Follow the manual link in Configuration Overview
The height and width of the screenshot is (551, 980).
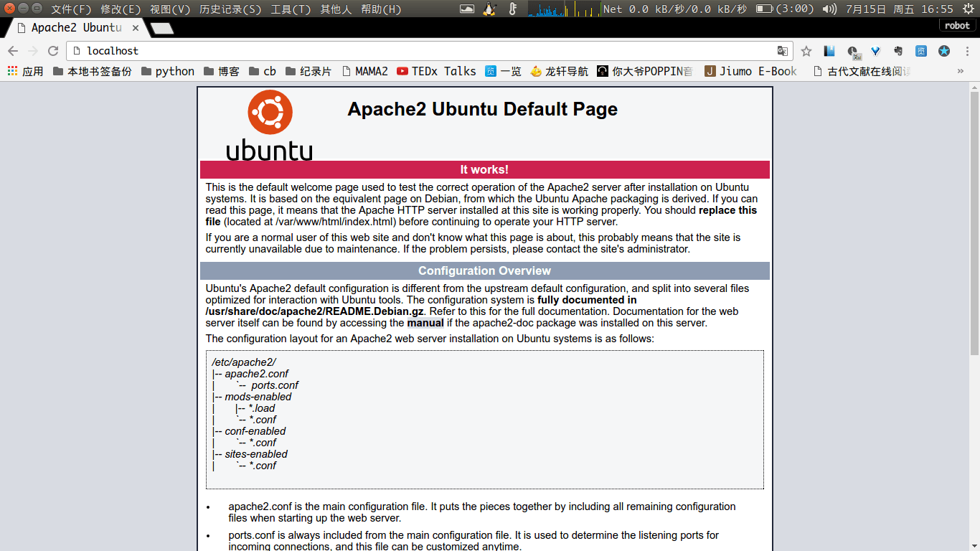pos(425,323)
